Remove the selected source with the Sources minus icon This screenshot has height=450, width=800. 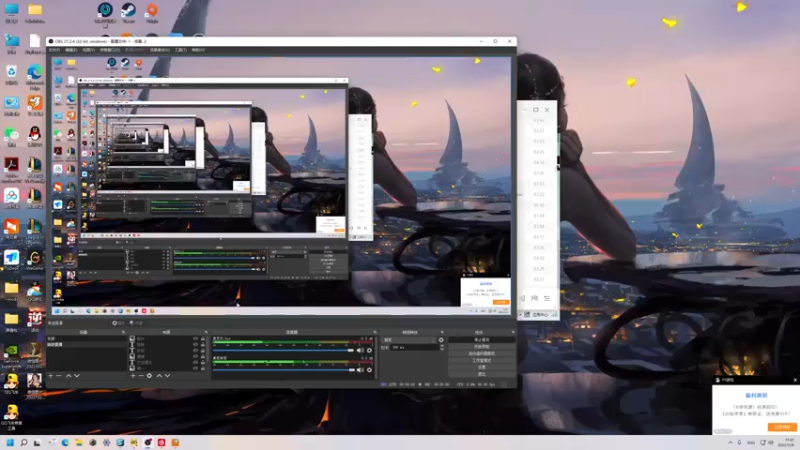coord(141,376)
